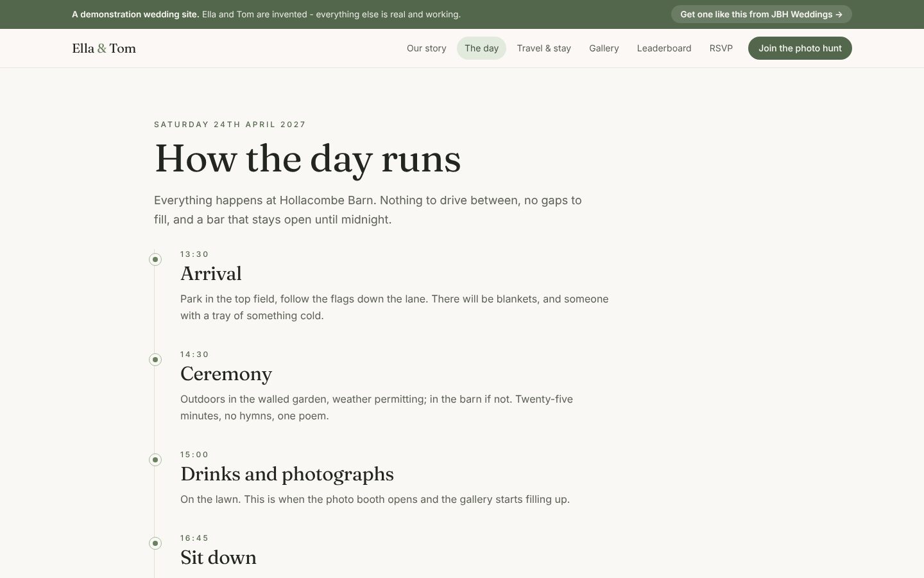Open the RSVP page
The height and width of the screenshot is (578, 924).
[721, 48]
